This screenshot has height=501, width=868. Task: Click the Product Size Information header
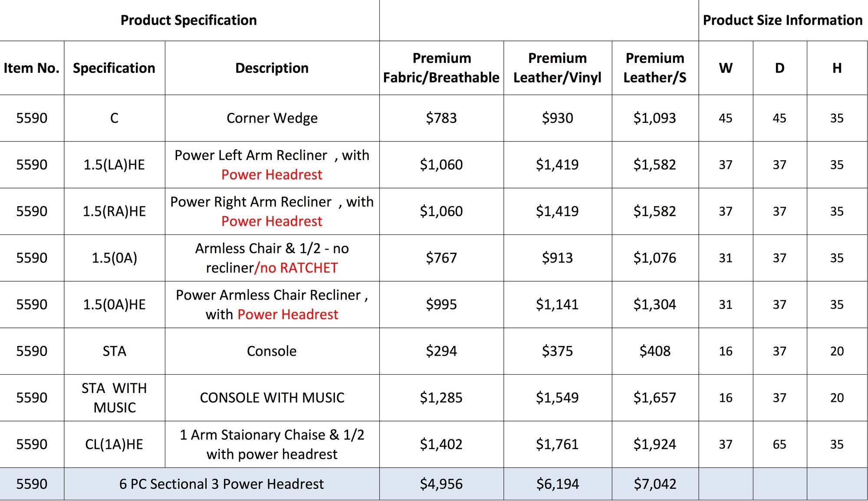783,20
